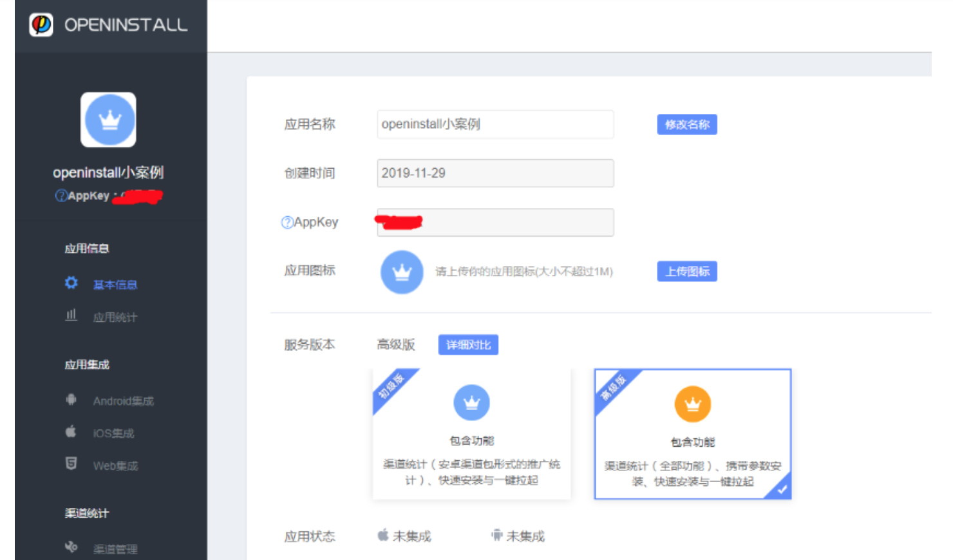Click the 应用集成 section heading

[87, 364]
